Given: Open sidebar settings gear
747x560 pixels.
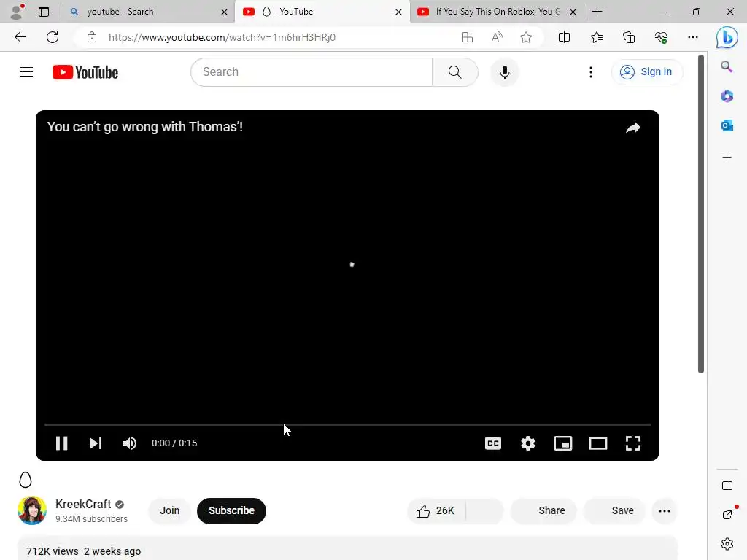Looking at the screenshot, I should click(727, 544).
